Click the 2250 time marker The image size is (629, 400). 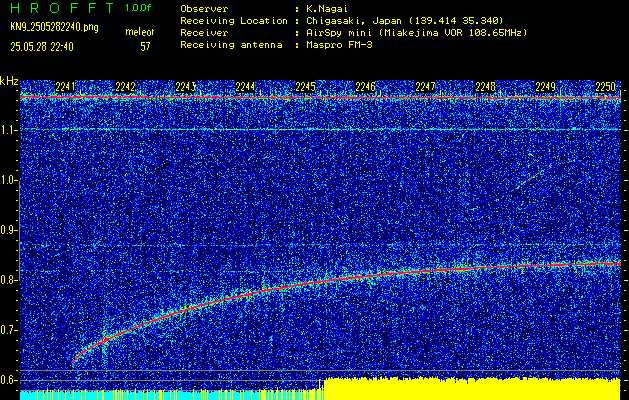click(605, 87)
